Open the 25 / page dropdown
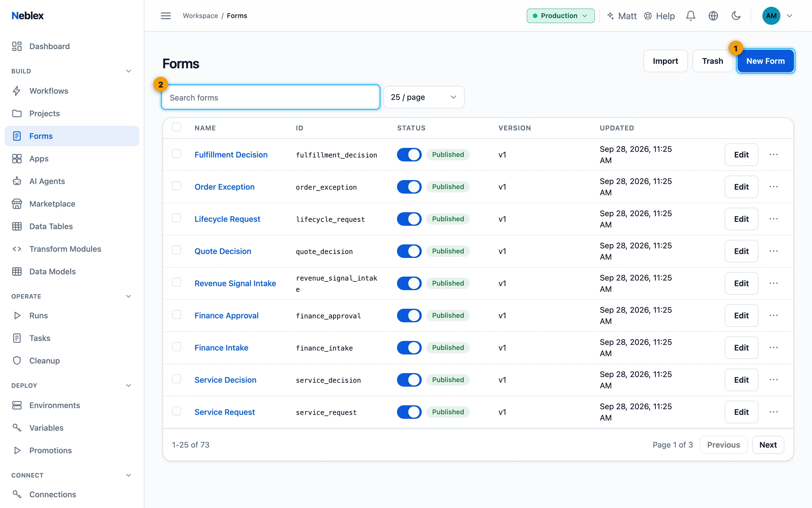Screen dimensions: 812x508 pos(424,97)
